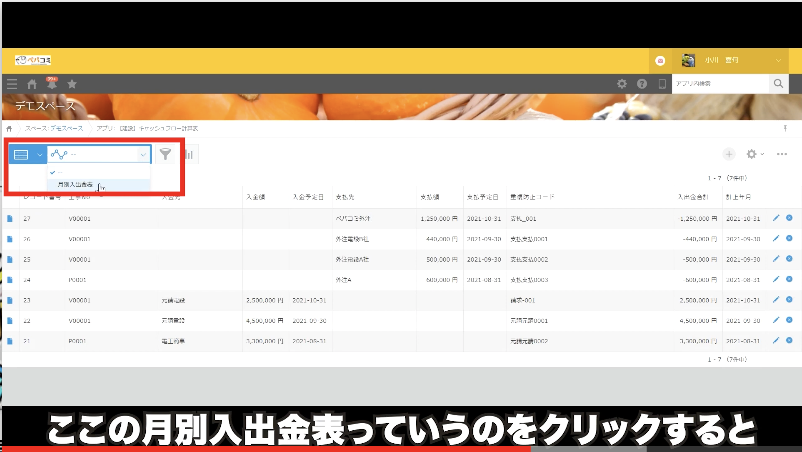Open the notifications bell icon
The width and height of the screenshot is (802, 452).
point(51,85)
